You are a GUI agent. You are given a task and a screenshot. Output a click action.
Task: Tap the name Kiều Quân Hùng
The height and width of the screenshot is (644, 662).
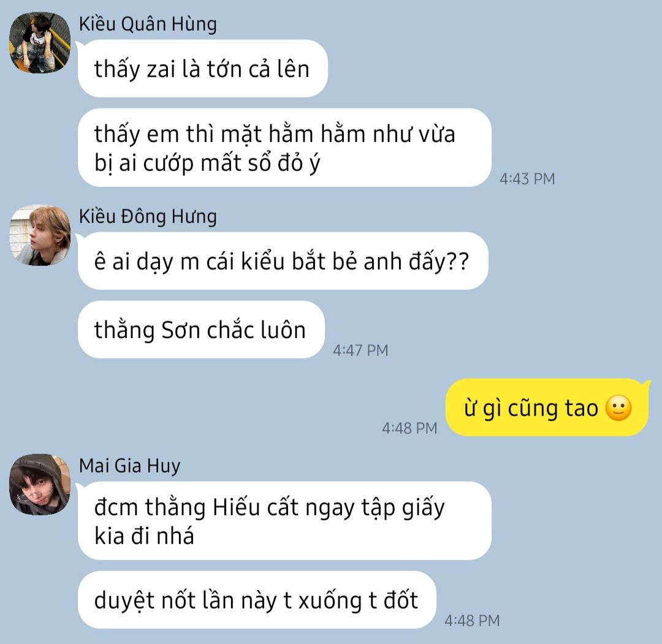coord(148,24)
